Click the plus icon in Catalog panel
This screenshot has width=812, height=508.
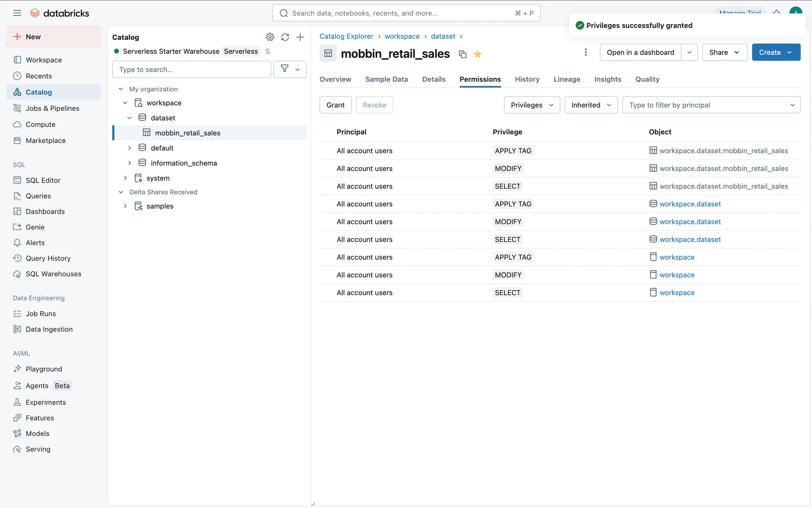[x=300, y=37]
